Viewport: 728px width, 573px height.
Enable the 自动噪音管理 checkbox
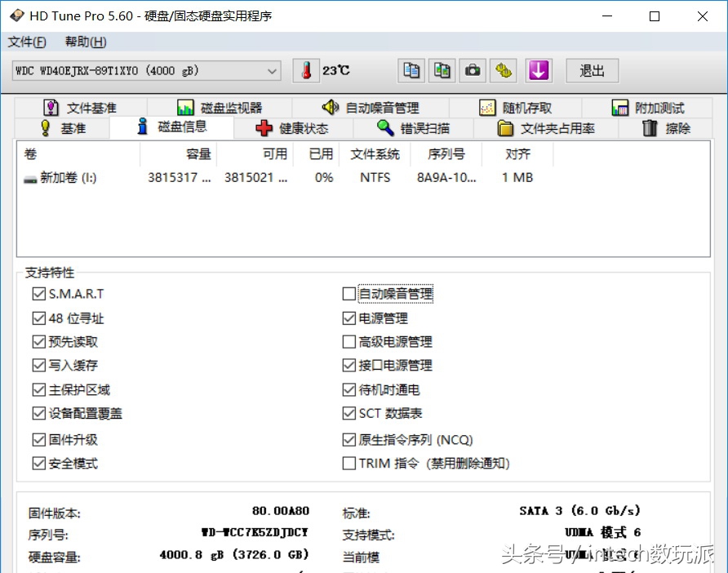[348, 294]
